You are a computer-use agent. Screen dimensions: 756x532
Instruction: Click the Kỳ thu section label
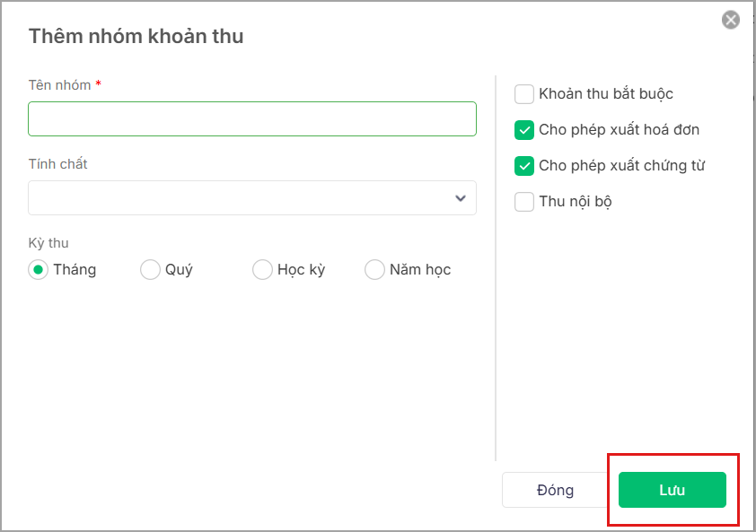click(48, 243)
